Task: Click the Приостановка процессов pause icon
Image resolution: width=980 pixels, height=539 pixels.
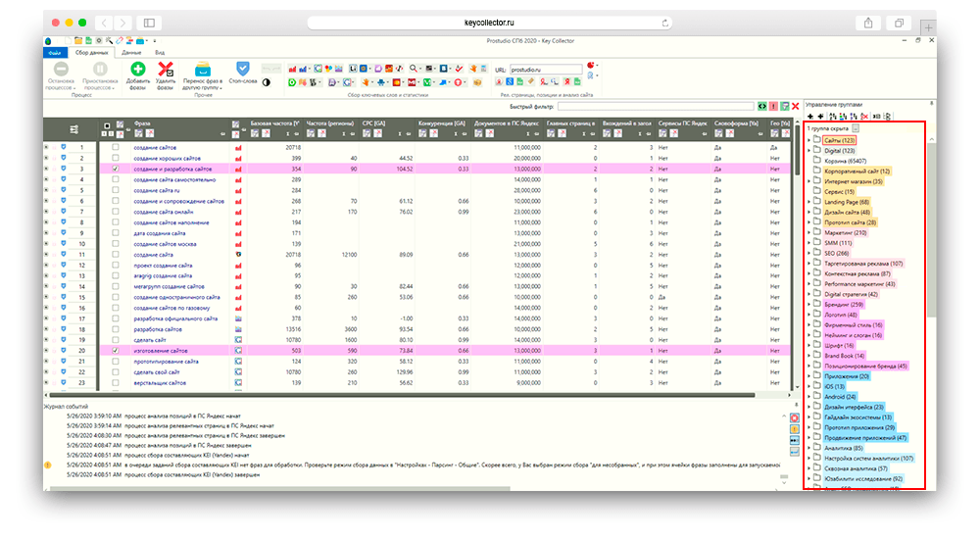Action: click(x=100, y=69)
